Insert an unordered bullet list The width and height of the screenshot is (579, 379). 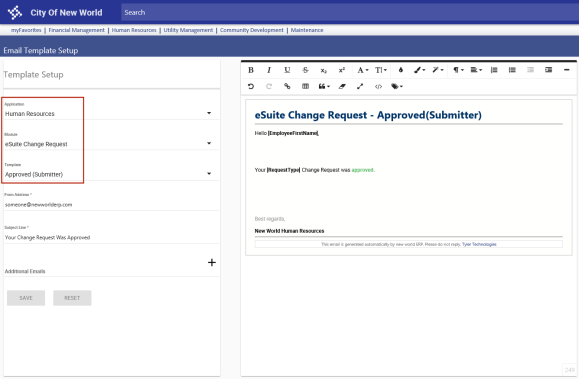coord(512,70)
